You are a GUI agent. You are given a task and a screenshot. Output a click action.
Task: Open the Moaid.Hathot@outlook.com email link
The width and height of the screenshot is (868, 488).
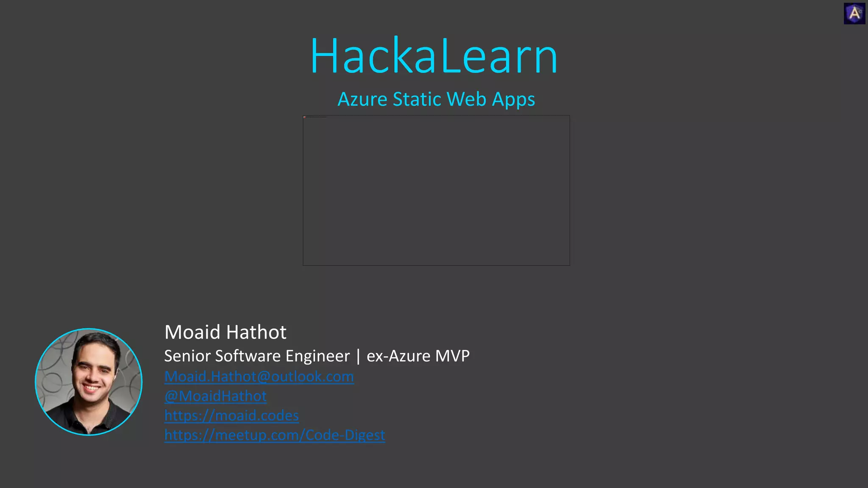pyautogui.click(x=259, y=376)
